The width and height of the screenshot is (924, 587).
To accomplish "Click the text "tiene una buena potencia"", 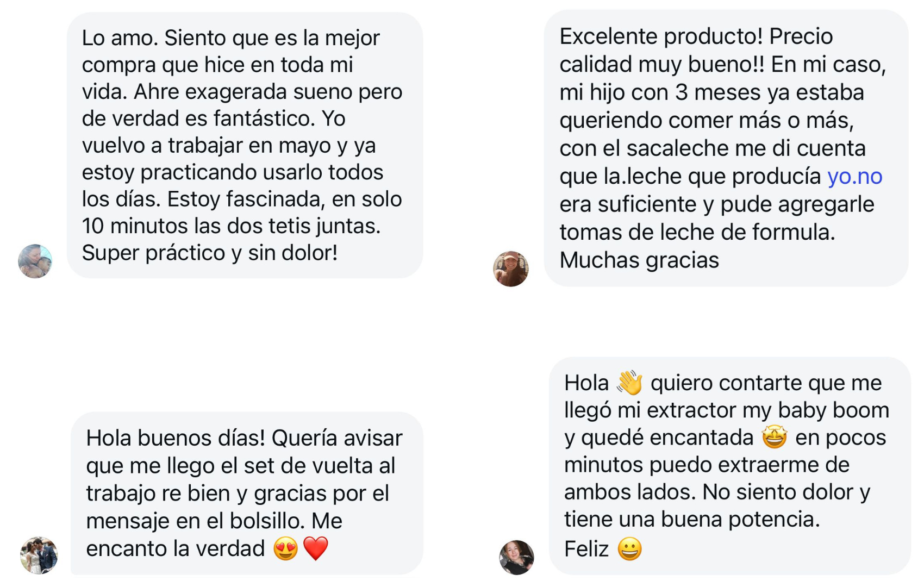I will 691,519.
